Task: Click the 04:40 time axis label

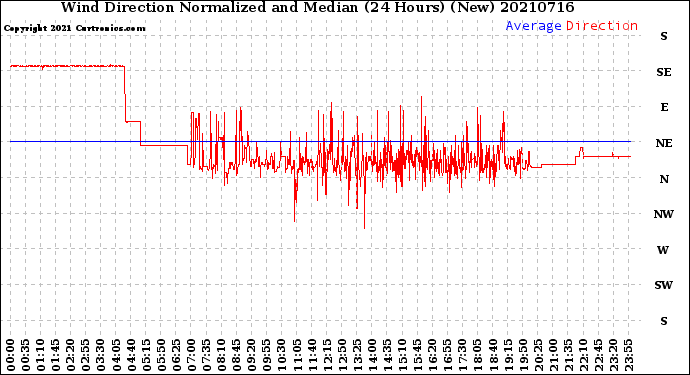Action: (x=131, y=355)
